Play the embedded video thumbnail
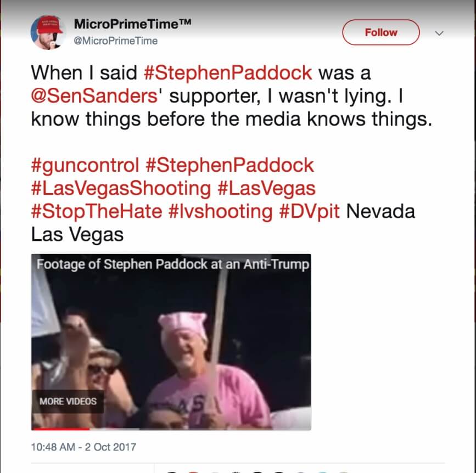Screen dimensions: 476x473 pos(171,342)
